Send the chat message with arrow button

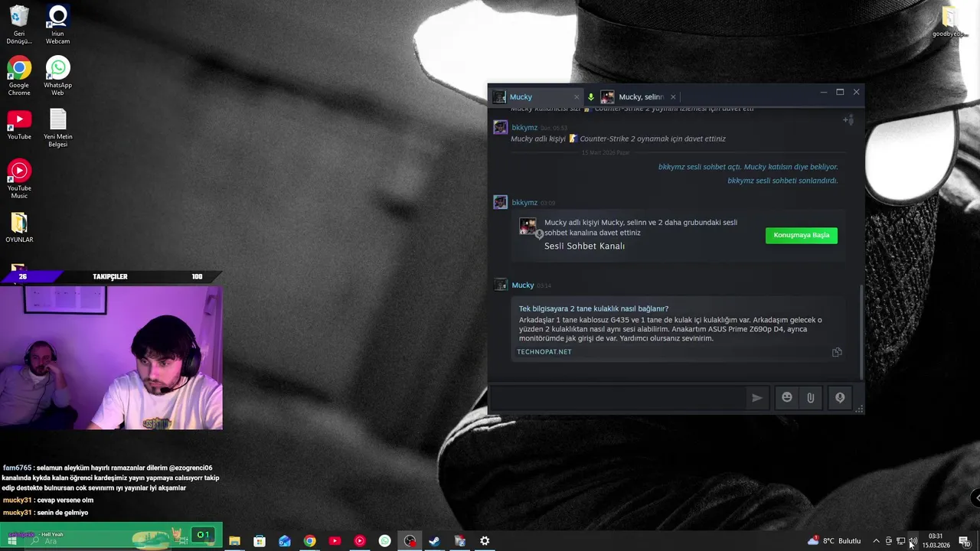756,397
